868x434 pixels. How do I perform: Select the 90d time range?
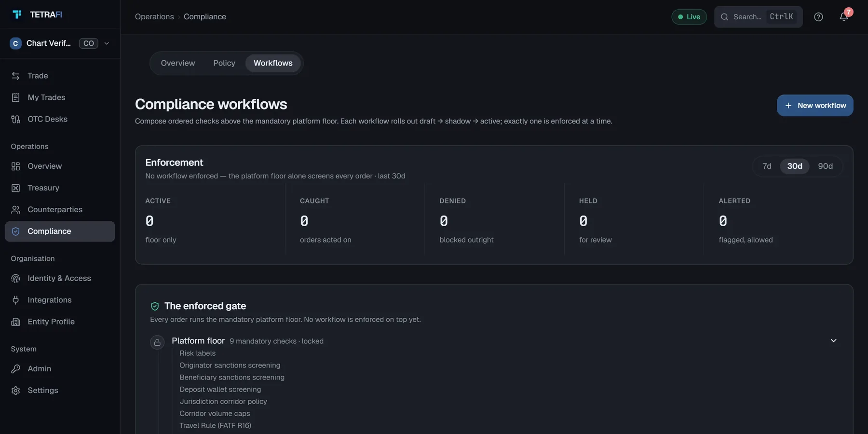825,166
